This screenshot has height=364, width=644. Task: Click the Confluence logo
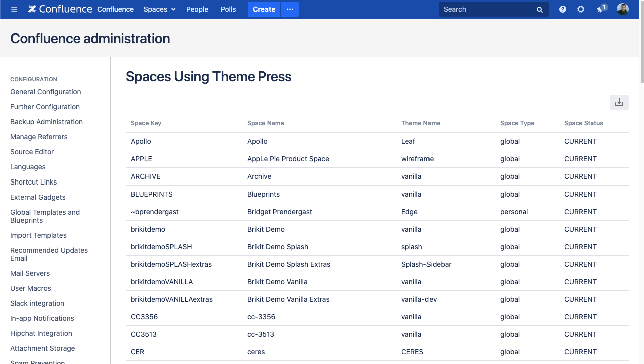pyautogui.click(x=60, y=9)
